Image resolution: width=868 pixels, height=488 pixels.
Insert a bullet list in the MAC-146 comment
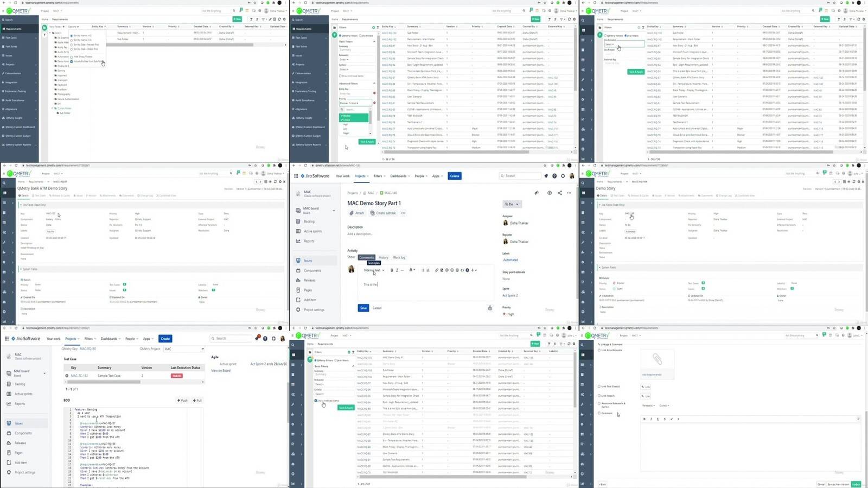tap(423, 270)
